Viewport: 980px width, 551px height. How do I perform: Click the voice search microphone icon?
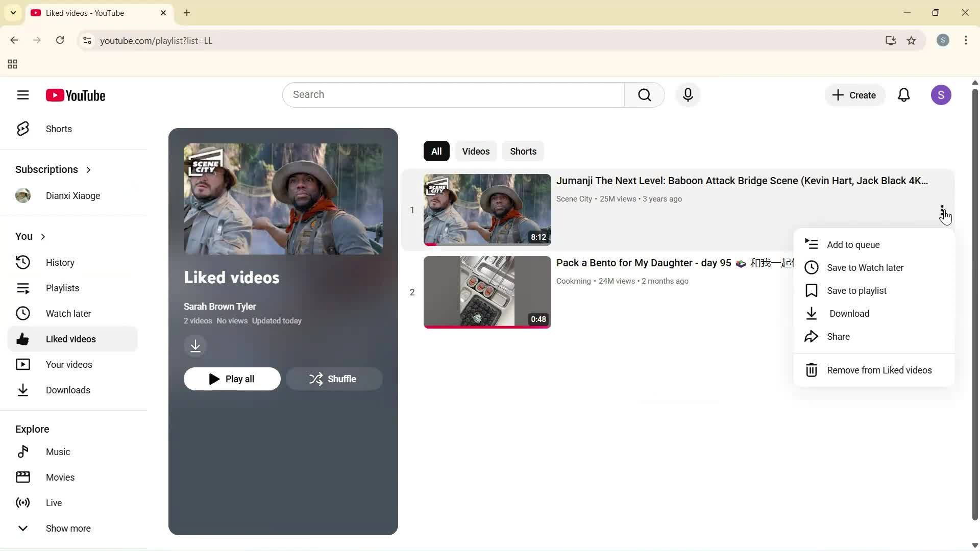click(688, 95)
